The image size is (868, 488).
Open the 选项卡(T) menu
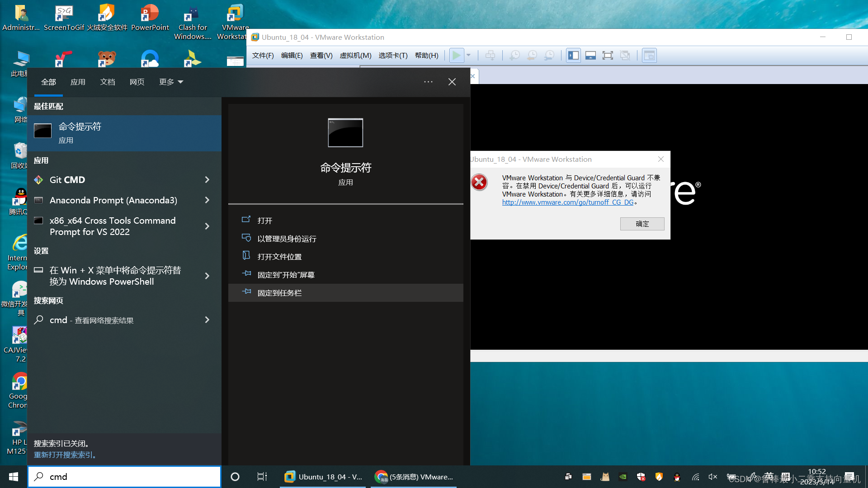(x=393, y=56)
